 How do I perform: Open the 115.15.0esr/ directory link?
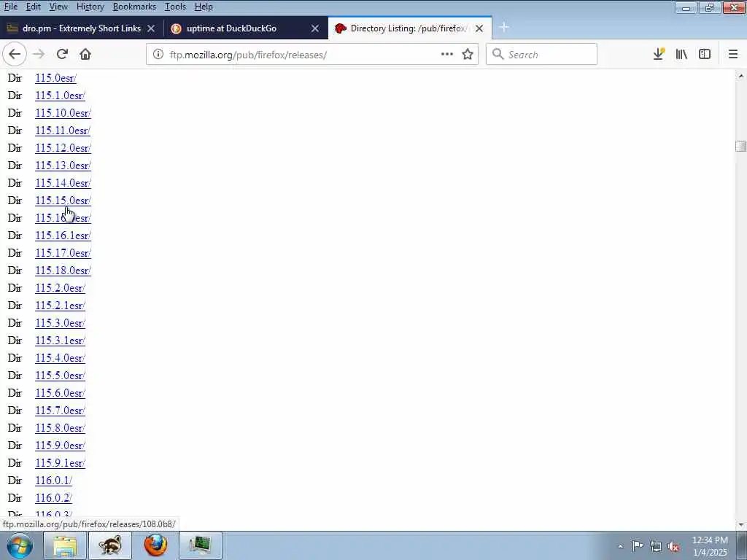click(x=63, y=201)
